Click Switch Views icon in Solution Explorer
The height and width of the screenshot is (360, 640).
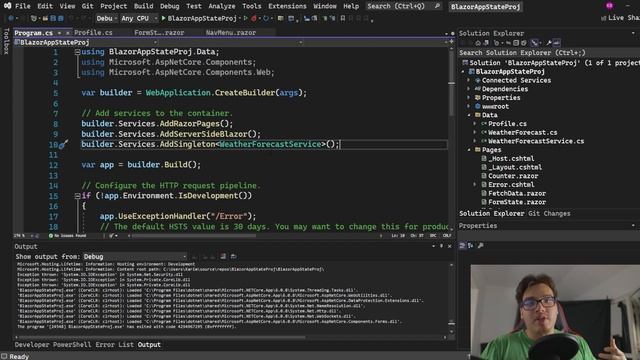486,43
